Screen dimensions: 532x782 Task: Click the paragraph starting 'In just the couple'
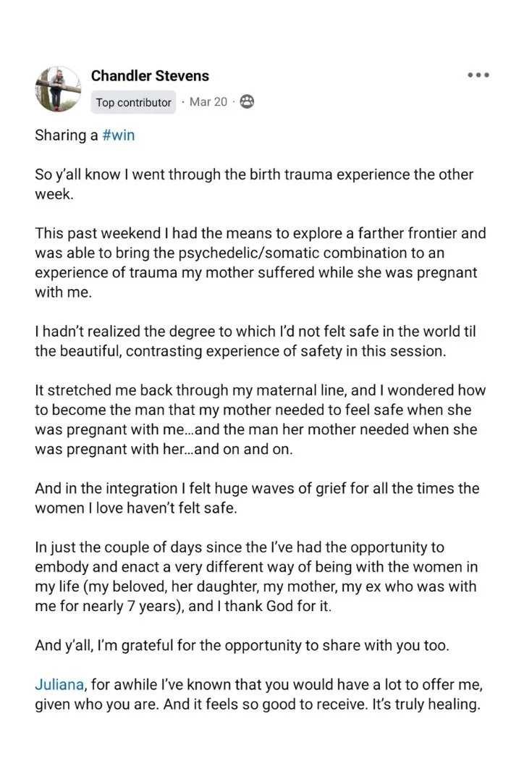(256, 576)
